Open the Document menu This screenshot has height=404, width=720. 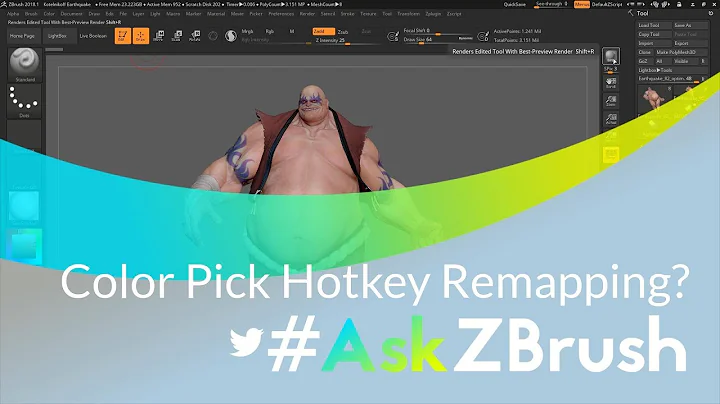71,14
